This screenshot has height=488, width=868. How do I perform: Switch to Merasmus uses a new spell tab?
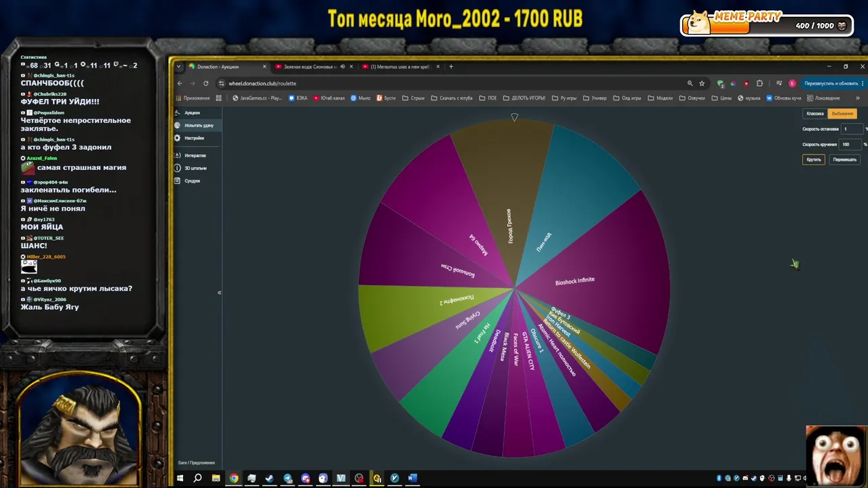pyautogui.click(x=400, y=66)
